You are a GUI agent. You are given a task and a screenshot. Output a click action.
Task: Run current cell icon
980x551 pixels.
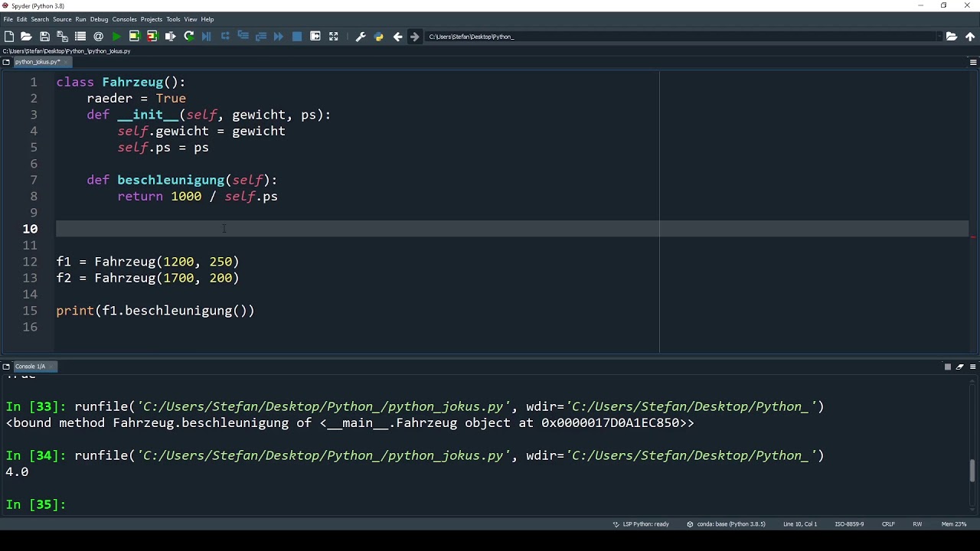[134, 37]
